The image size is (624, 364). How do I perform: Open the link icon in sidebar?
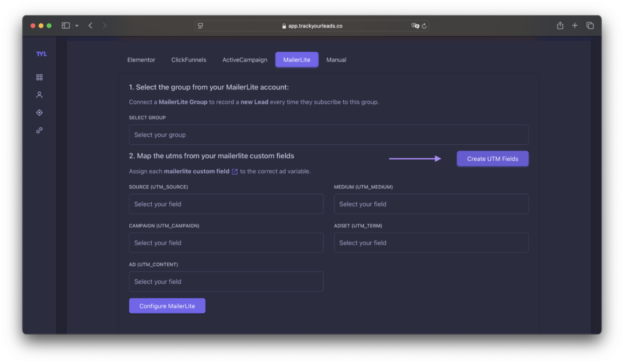pyautogui.click(x=40, y=130)
